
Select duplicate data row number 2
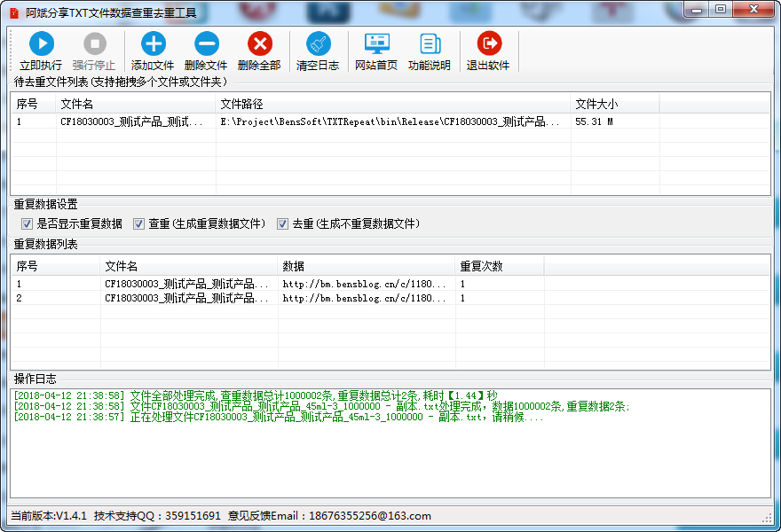pos(390,298)
